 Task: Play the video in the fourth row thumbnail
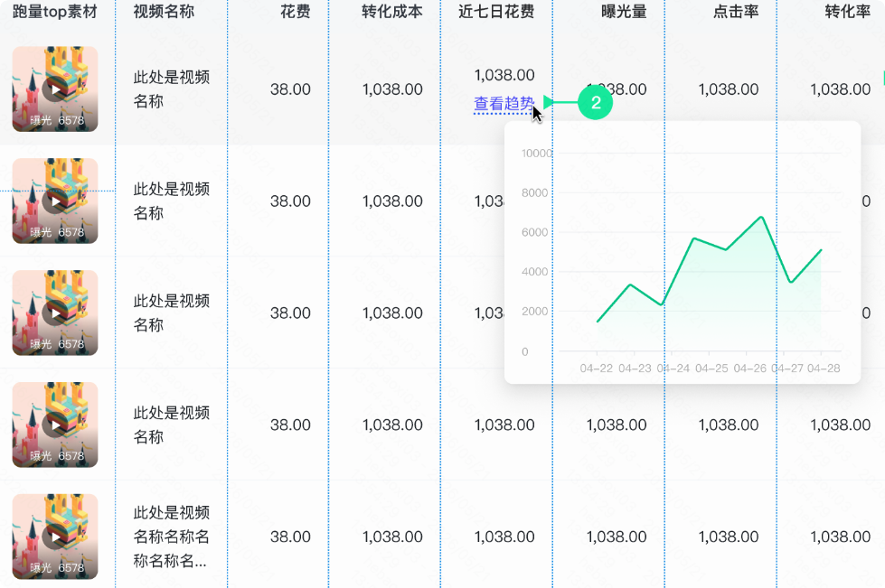tap(55, 425)
